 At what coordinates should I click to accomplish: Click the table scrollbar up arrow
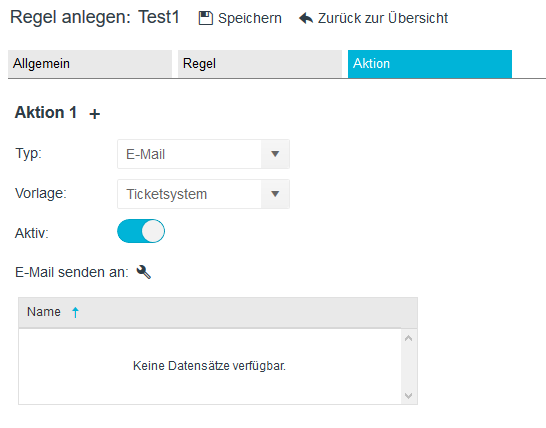409,338
